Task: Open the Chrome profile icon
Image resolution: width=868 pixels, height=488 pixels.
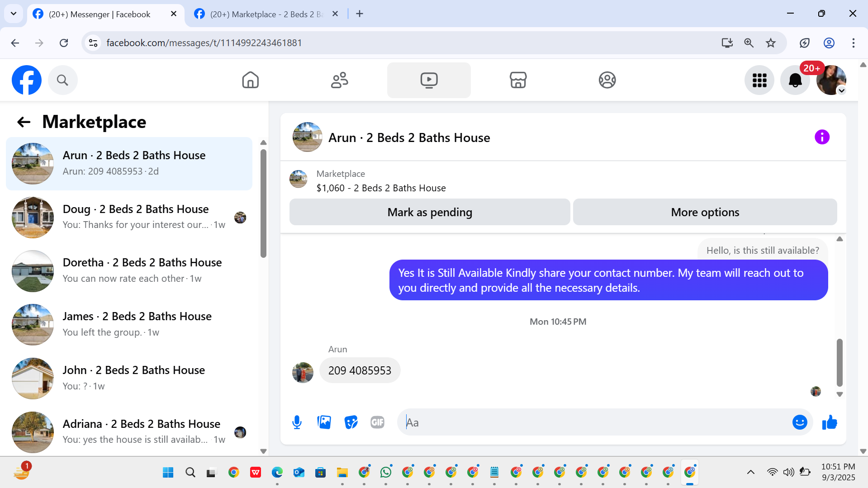Action: point(829,43)
